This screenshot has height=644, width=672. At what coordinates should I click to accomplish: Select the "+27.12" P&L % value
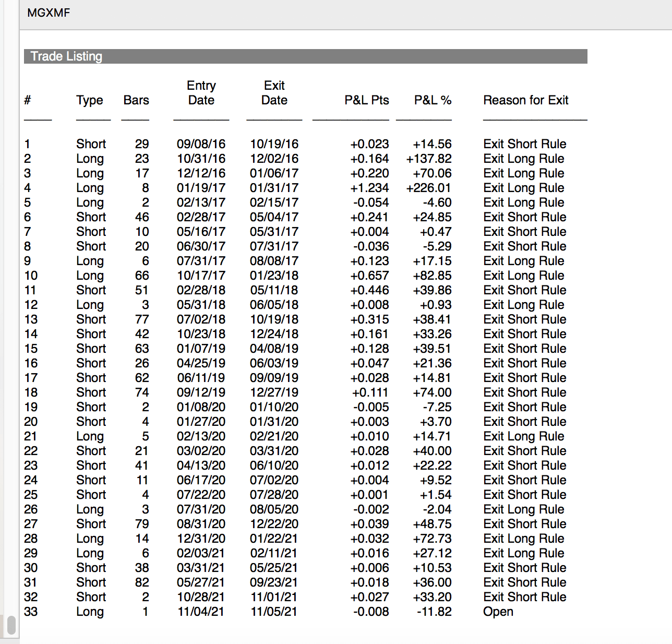(x=432, y=553)
